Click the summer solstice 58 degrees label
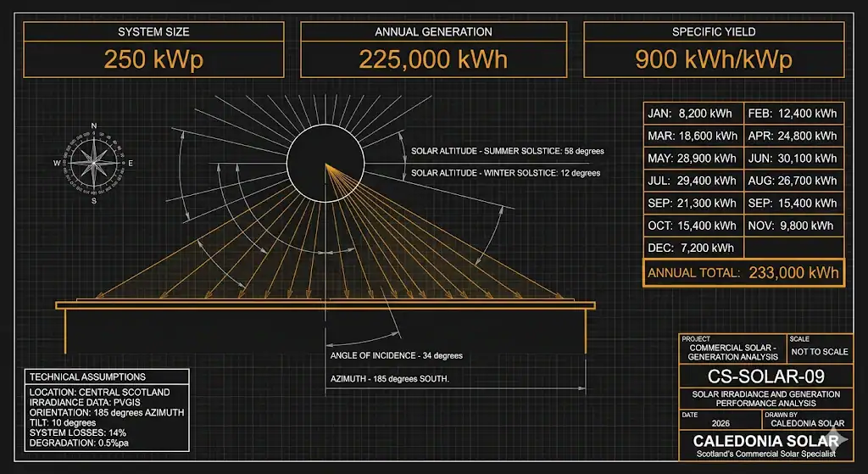This screenshot has width=868, height=474. (x=508, y=151)
